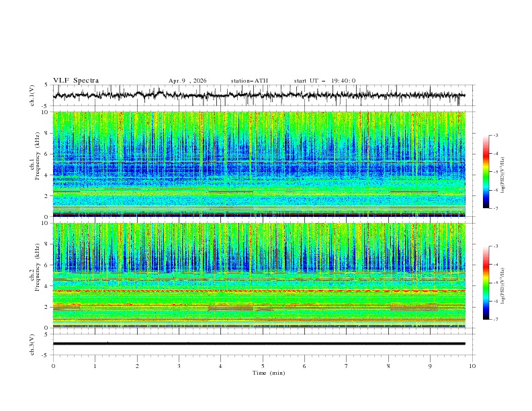Select the "start UT = 19:40: 0" text

[x=324, y=81]
